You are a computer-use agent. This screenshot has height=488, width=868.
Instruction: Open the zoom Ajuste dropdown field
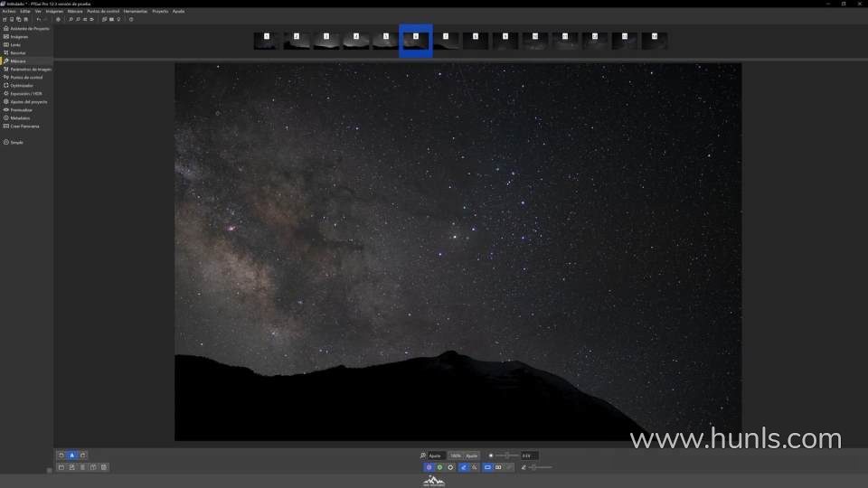tap(436, 455)
